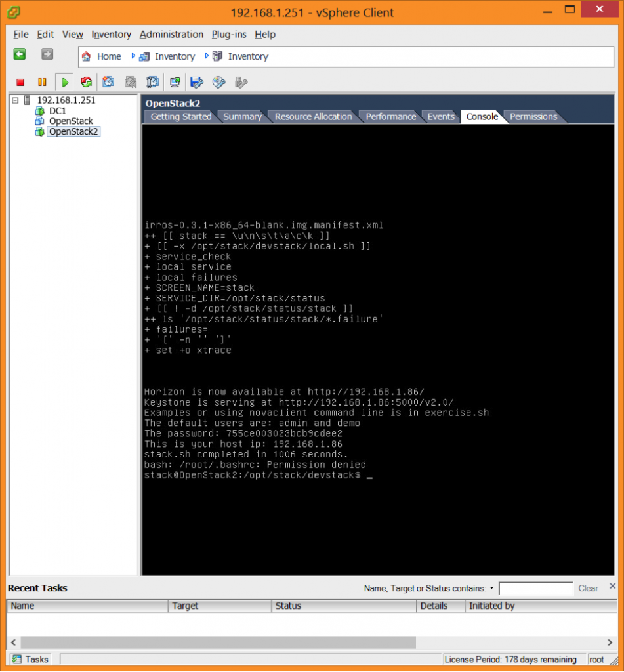
Task: Click Clear next to task filter
Action: click(x=588, y=589)
